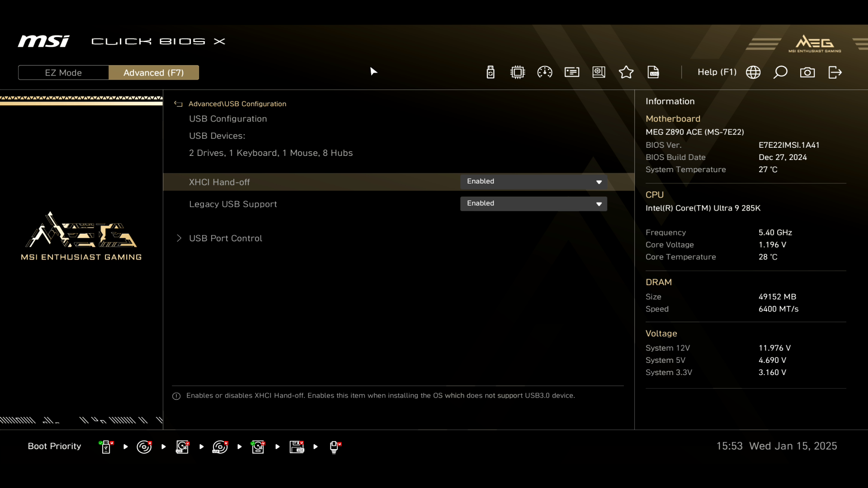Click the globe language icon
Image resolution: width=868 pixels, height=488 pixels.
coord(753,72)
